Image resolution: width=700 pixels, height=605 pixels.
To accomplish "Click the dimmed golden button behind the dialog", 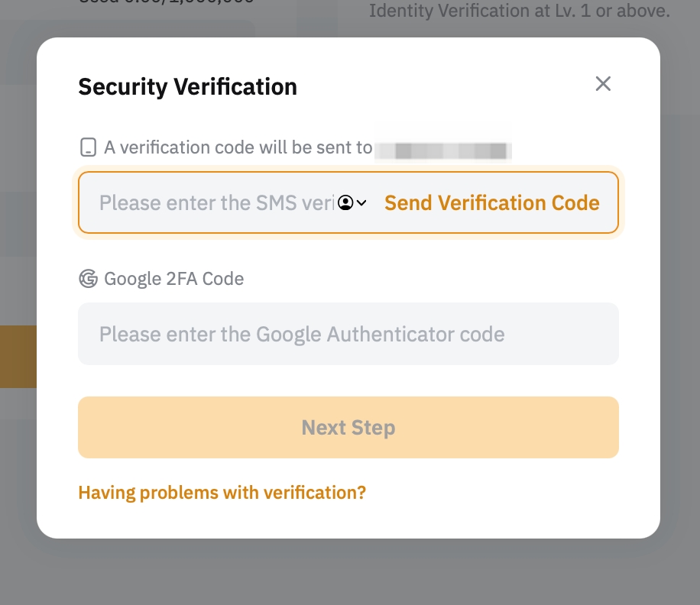I will tap(18, 357).
